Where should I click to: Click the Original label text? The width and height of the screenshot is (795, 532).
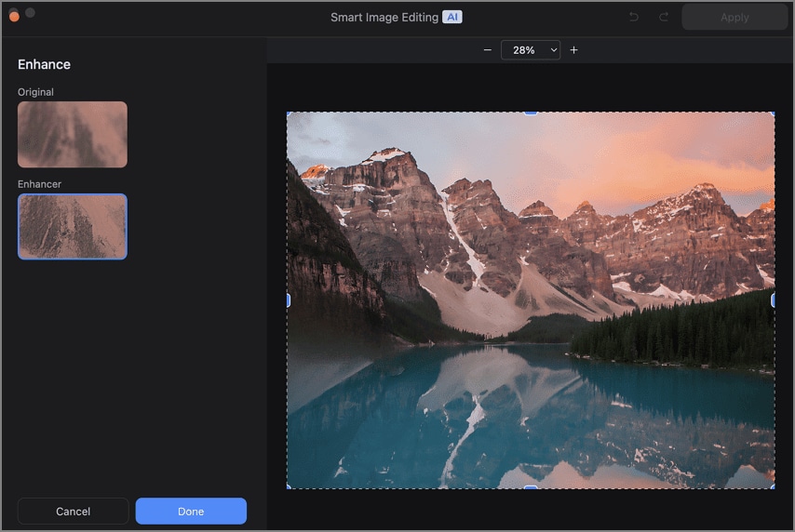(x=35, y=92)
